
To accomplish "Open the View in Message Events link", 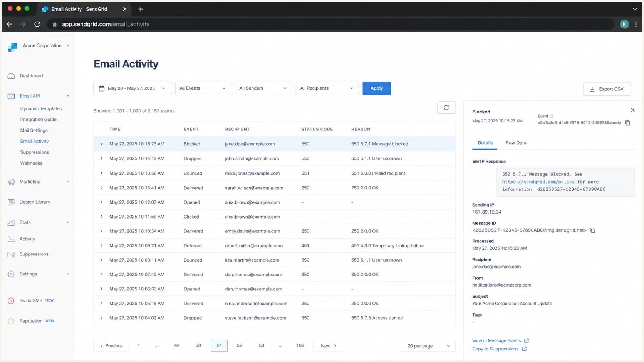I will 496,341.
